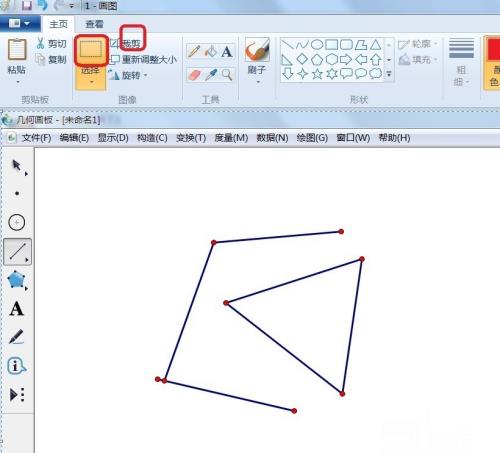Switch to the 查看 ribbon tab
The image size is (500, 453).
[x=94, y=24]
